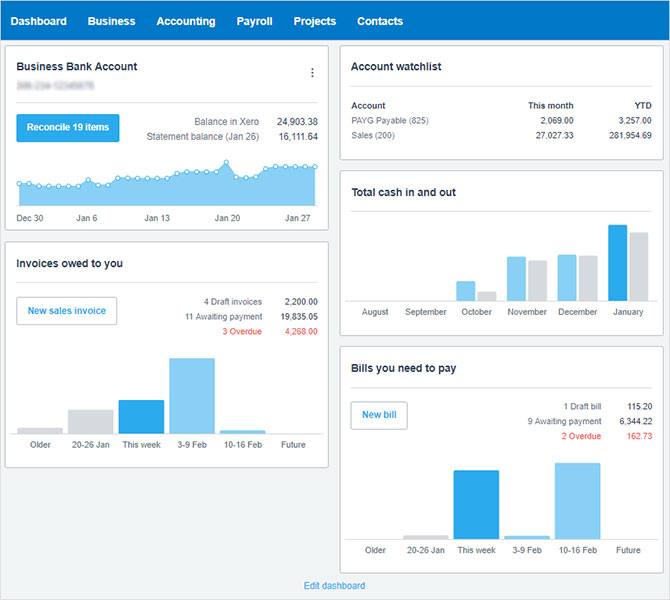Click the New sales invoice button

[67, 311]
